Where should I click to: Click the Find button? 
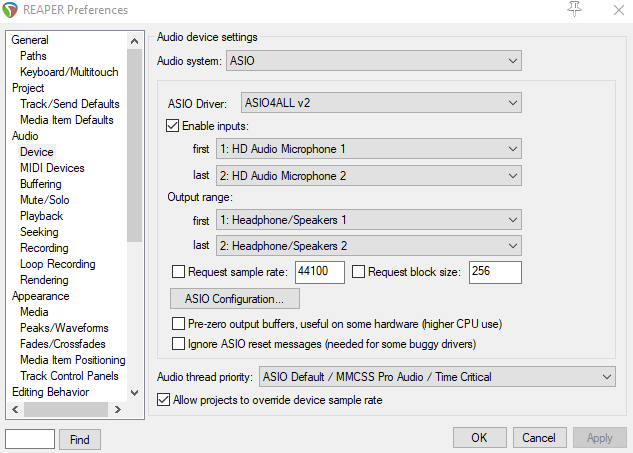coord(80,440)
